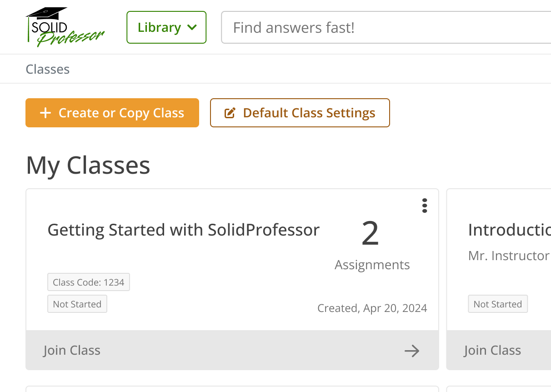Click the Created, Apr 20, 2024 date text
Viewport: 551px width, 392px height.
(372, 308)
